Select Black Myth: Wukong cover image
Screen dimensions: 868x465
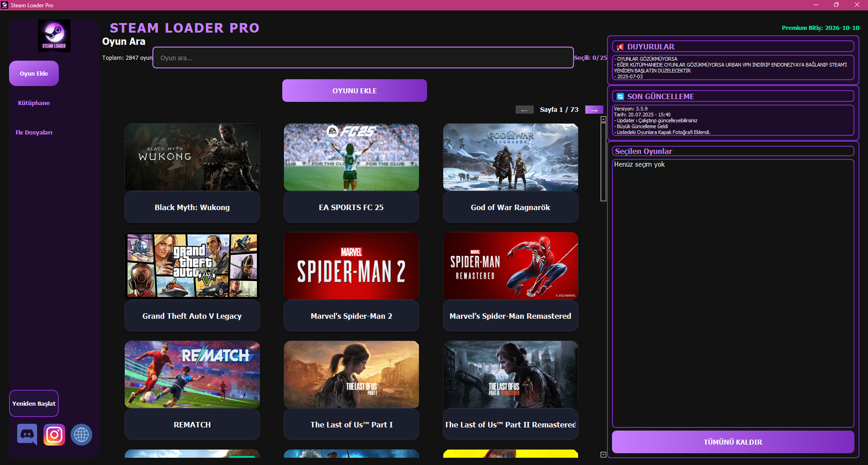pos(192,157)
